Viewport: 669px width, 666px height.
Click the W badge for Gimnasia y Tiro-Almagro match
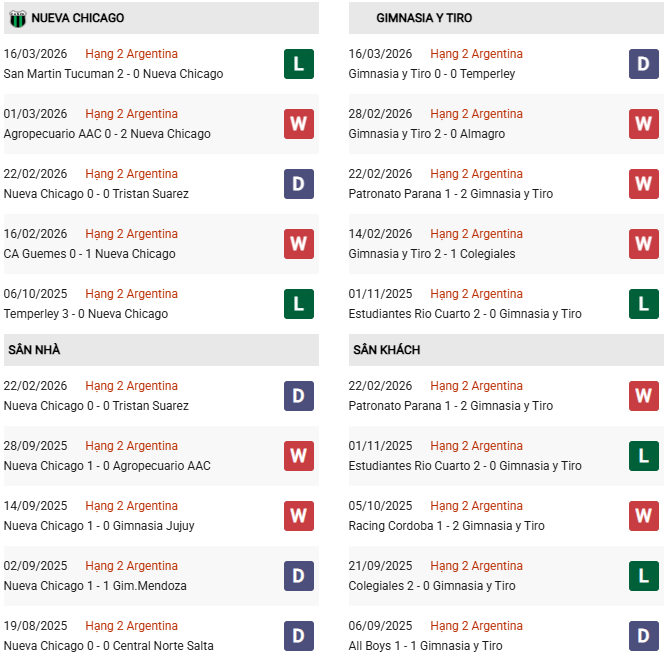[x=643, y=124]
